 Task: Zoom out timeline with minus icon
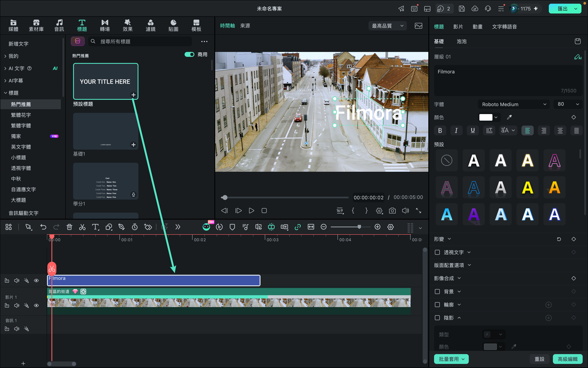coord(323,227)
